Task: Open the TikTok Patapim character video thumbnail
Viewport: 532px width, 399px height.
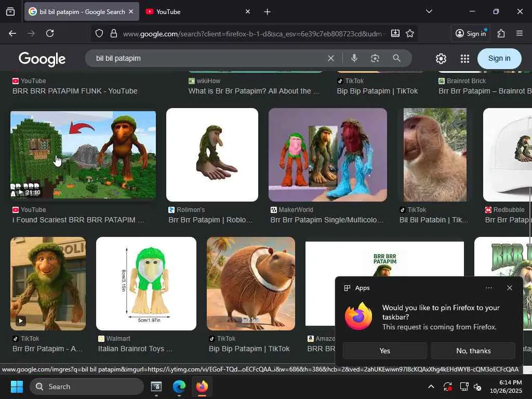Action: [48, 284]
